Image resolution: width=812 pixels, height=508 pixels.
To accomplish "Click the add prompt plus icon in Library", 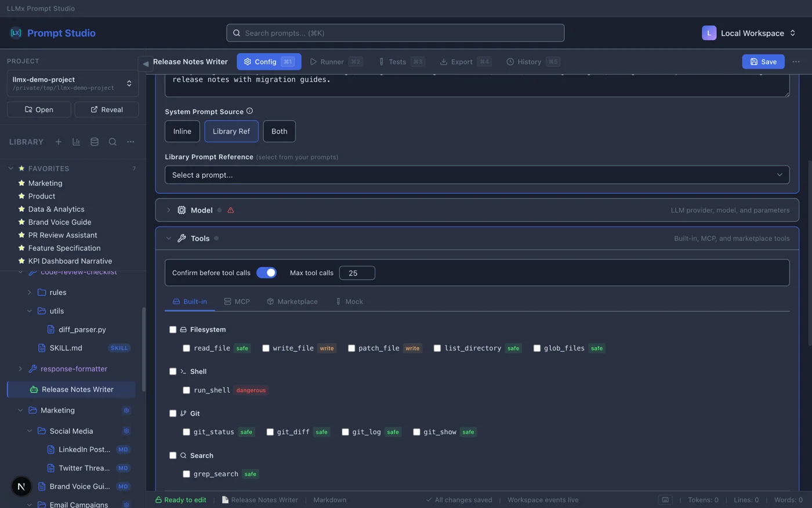I will pyautogui.click(x=58, y=142).
